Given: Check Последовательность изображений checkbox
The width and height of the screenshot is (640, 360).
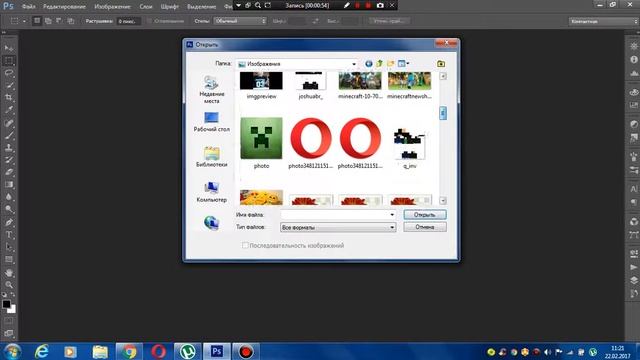Looking at the screenshot, I should coord(245,245).
